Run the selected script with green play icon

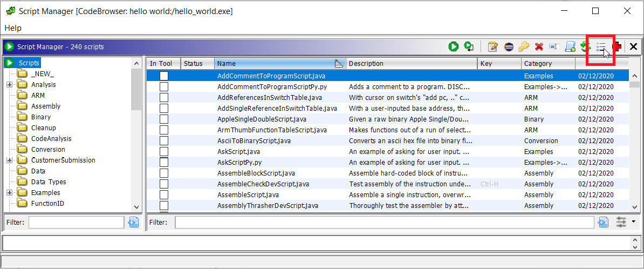click(454, 46)
